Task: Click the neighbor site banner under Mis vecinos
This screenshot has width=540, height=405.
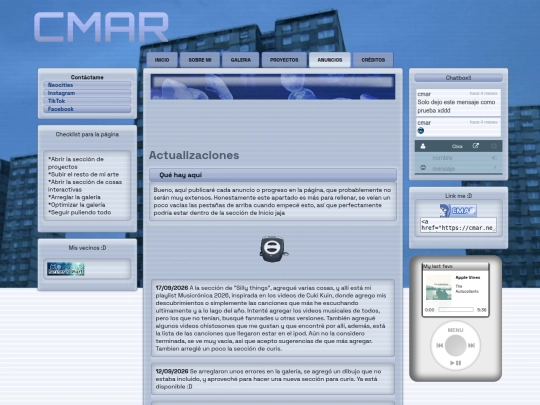Action: click(x=65, y=269)
